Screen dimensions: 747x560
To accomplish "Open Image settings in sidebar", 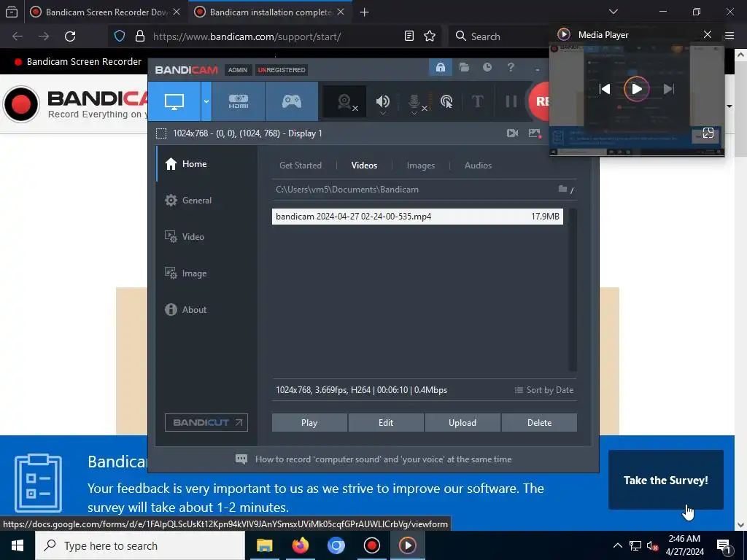I will (x=206, y=273).
